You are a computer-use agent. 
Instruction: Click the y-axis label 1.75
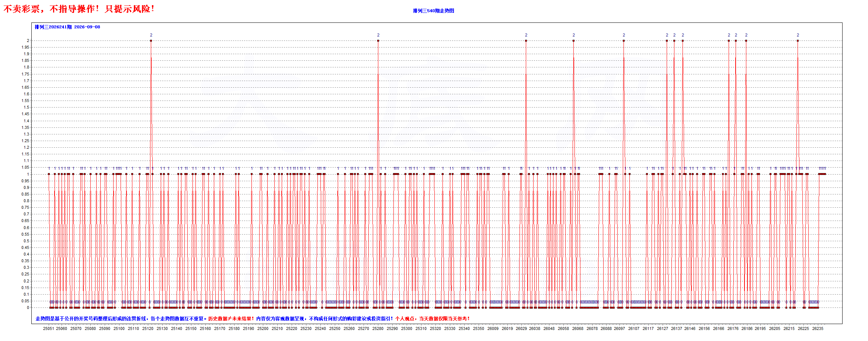click(x=25, y=74)
